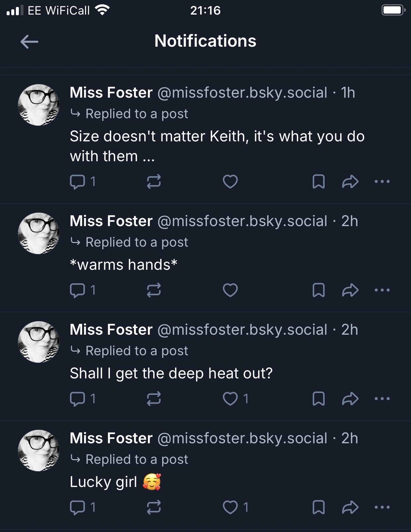Like the '*warms hands*' post
The height and width of the screenshot is (532, 411).
pyautogui.click(x=230, y=290)
